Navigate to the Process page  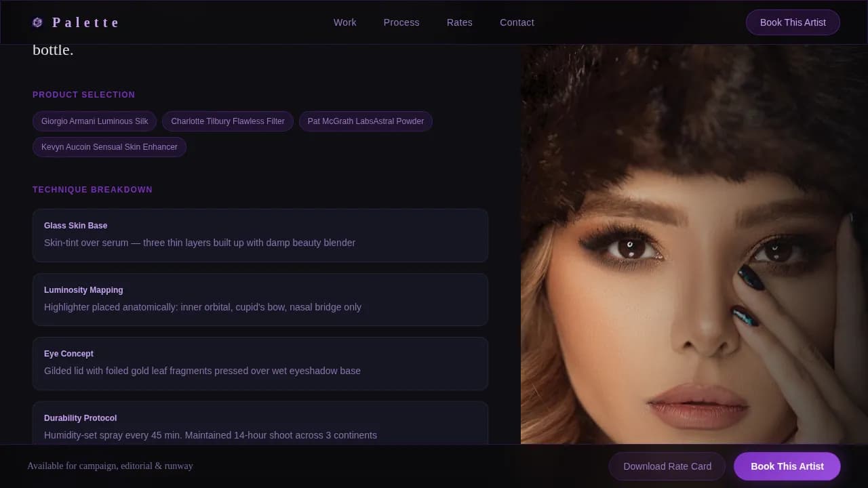(x=401, y=22)
